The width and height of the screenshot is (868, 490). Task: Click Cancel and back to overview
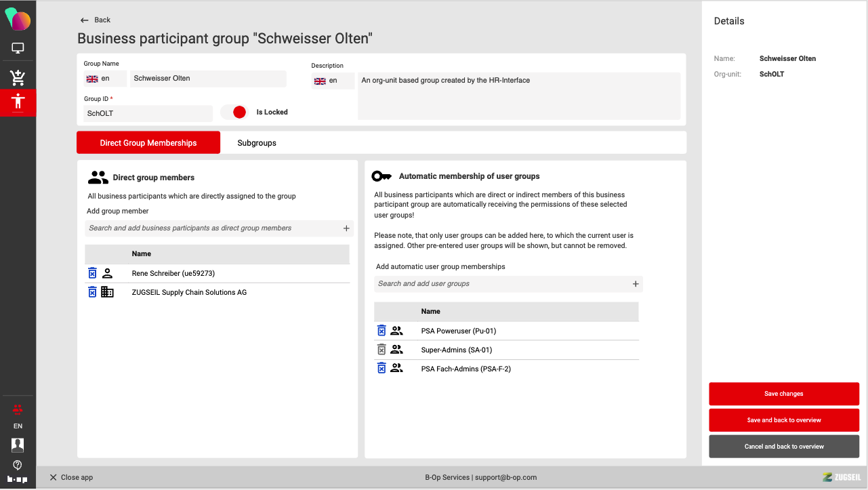pyautogui.click(x=783, y=447)
